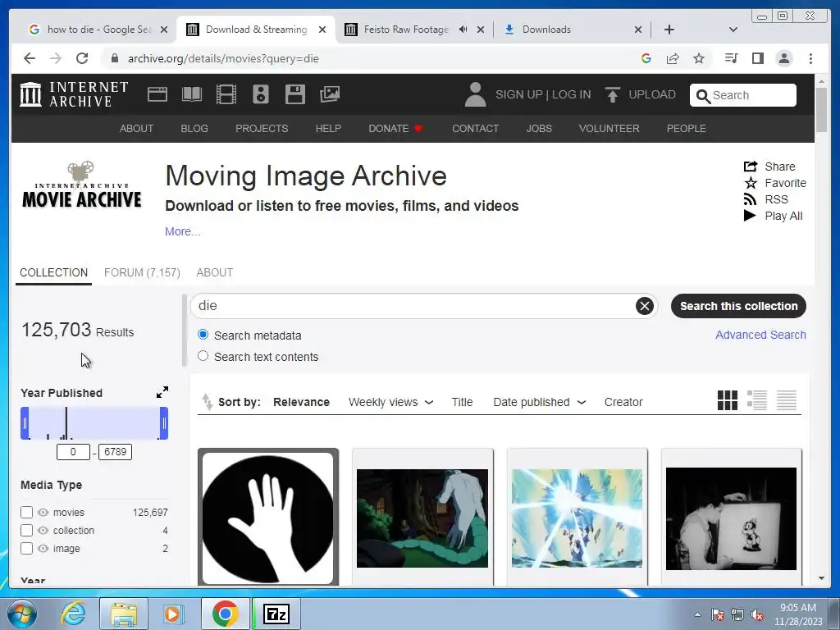Mute the Feisto Raw Footage tab
Image resolution: width=840 pixels, height=630 pixels.
coord(463,30)
